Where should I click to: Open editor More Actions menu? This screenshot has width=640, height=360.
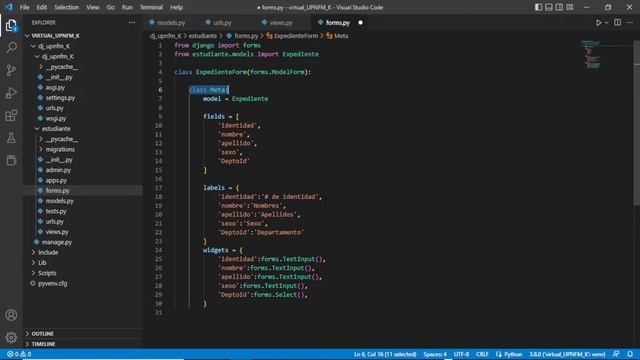[x=629, y=23]
